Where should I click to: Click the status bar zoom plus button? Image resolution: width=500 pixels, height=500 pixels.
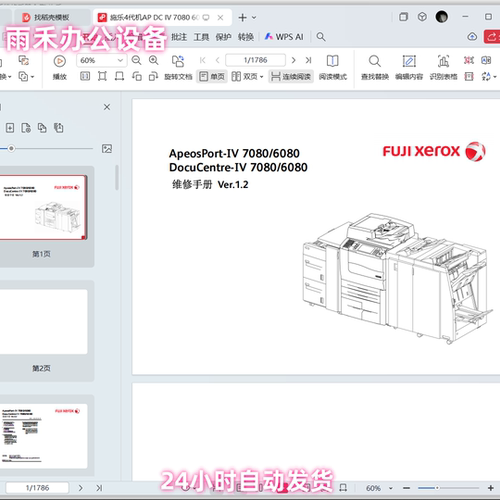[490, 488]
